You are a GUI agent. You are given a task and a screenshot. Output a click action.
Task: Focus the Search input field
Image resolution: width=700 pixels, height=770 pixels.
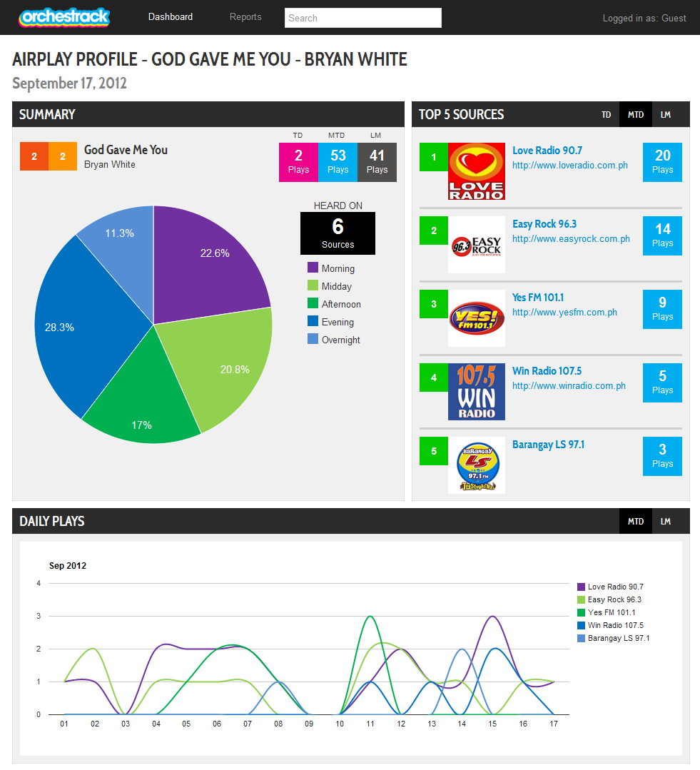(363, 18)
